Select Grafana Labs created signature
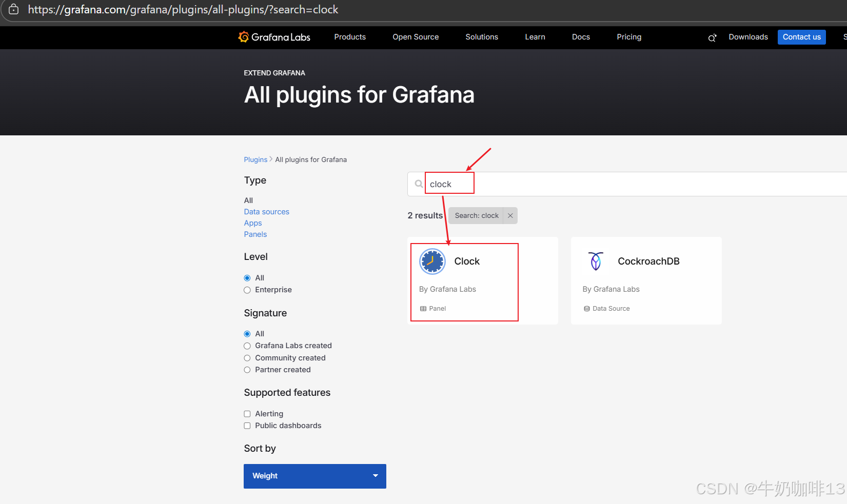The width and height of the screenshot is (847, 504). (247, 346)
